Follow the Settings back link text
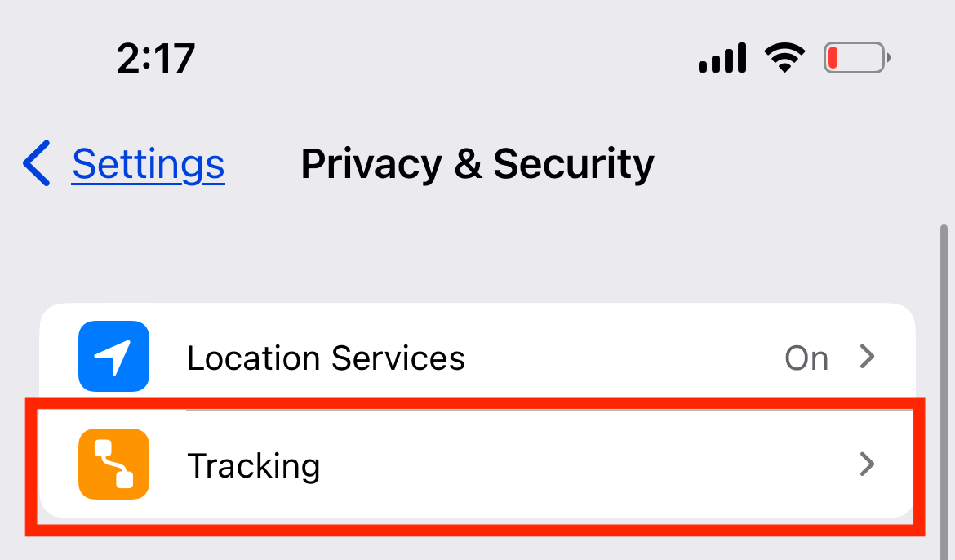The width and height of the screenshot is (955, 560). pos(148,164)
